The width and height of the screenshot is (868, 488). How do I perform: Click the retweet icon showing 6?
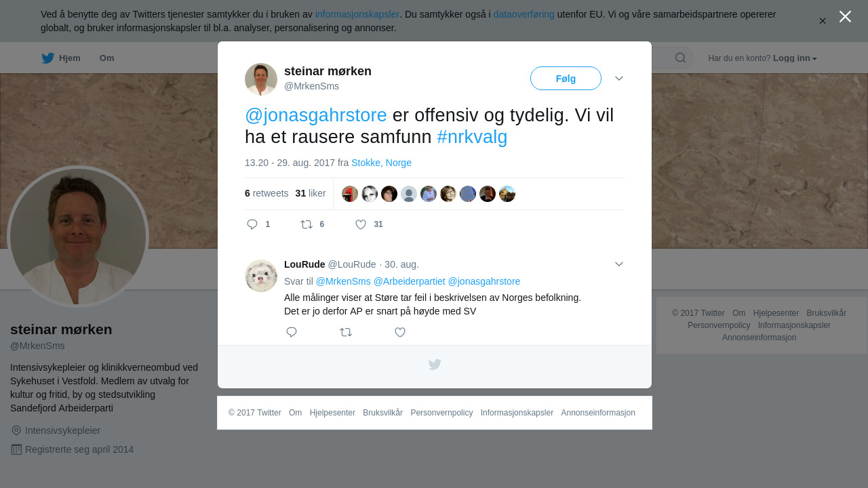pos(307,224)
